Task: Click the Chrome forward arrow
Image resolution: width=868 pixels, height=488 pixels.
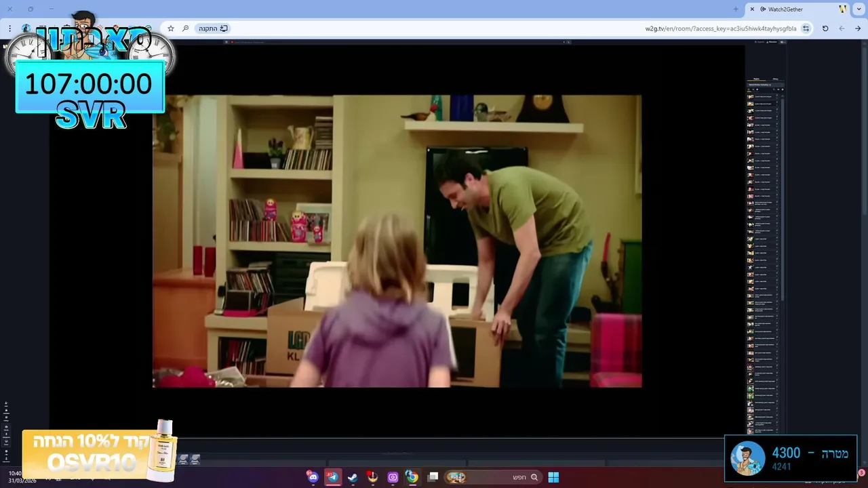Action: [x=842, y=28]
